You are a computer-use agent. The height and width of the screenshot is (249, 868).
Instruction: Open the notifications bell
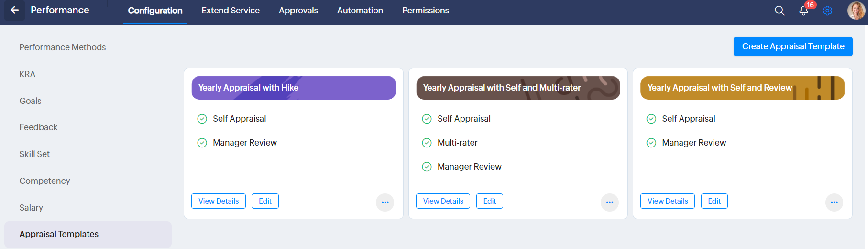point(804,11)
